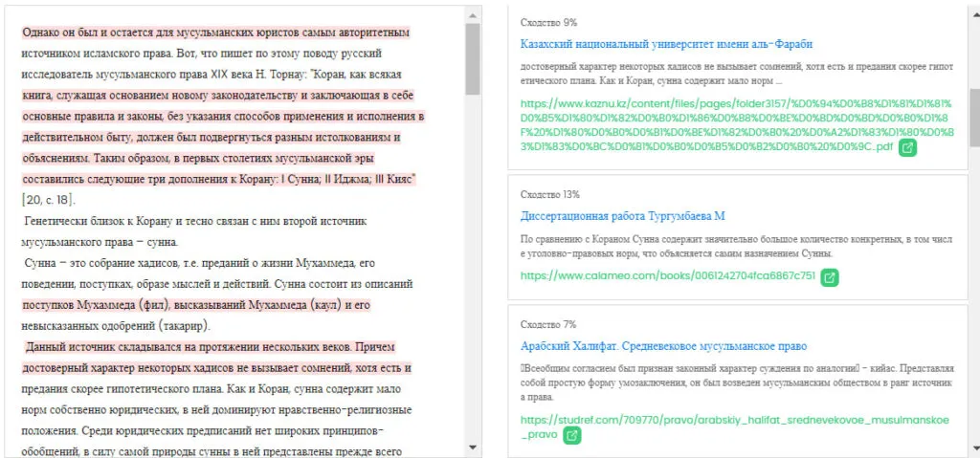980x458 pixels.
Task: Open "Арабский Халифат. Средневековое мусульманское право" title
Action: [663, 345]
